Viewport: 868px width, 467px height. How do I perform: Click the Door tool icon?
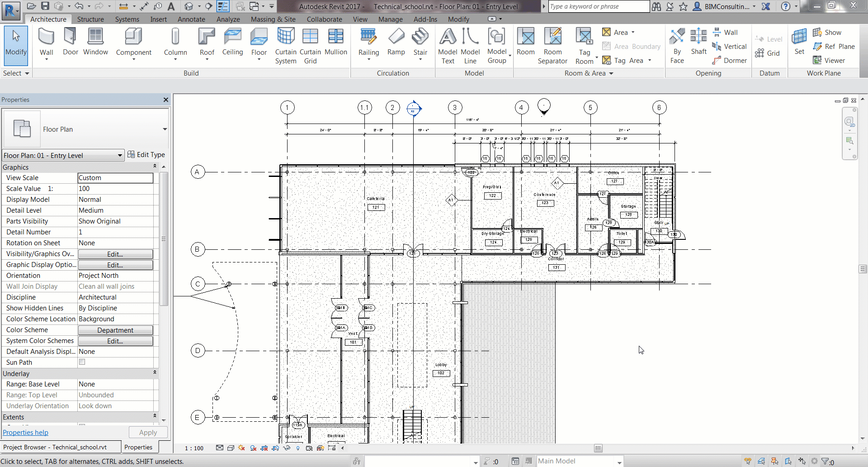(x=71, y=42)
